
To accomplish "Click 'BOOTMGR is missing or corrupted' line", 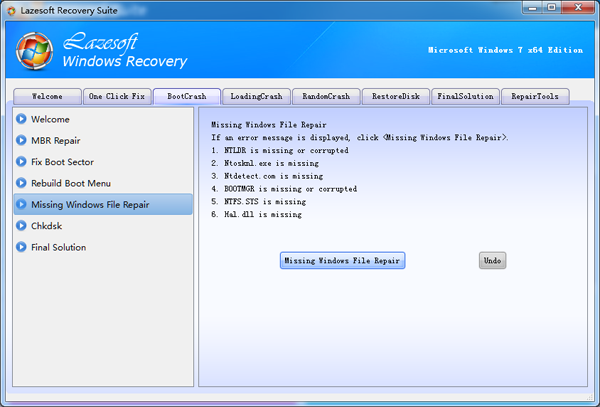I will pyautogui.click(x=290, y=189).
